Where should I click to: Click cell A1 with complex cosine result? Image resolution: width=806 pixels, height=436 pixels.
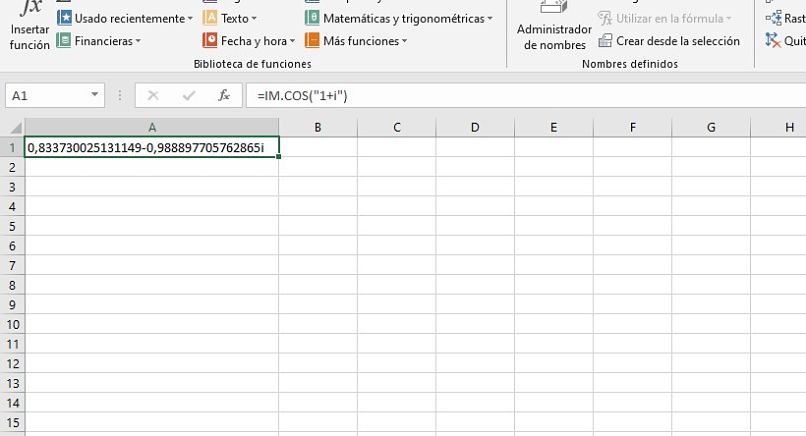click(152, 148)
